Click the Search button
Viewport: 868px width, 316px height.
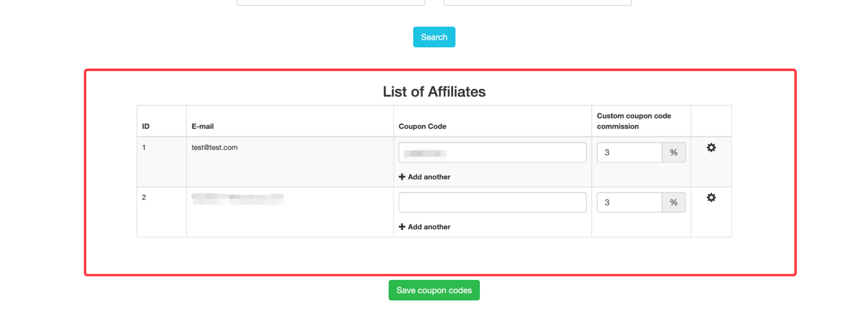[x=434, y=37]
